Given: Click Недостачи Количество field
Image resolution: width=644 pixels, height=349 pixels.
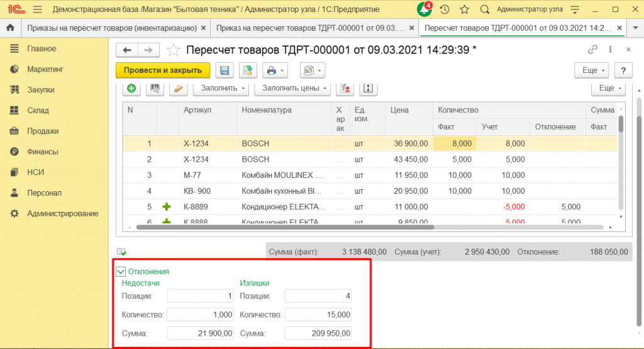Looking at the screenshot, I should point(200,314).
